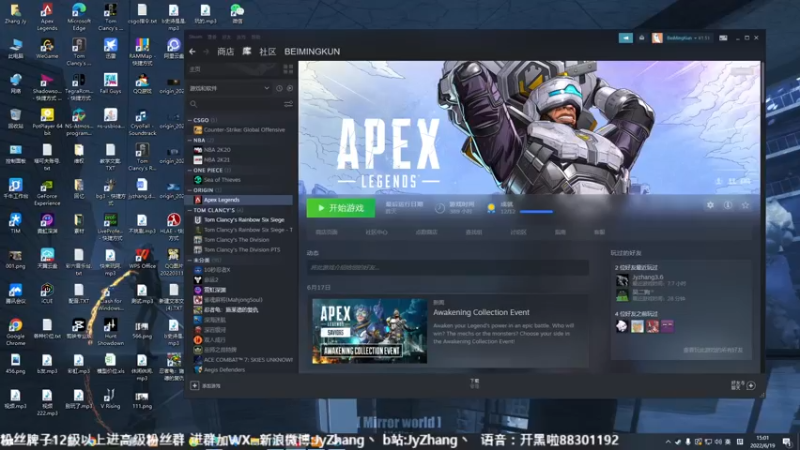Open the 库 library tab
Screen dimensions: 800x450
point(247,52)
